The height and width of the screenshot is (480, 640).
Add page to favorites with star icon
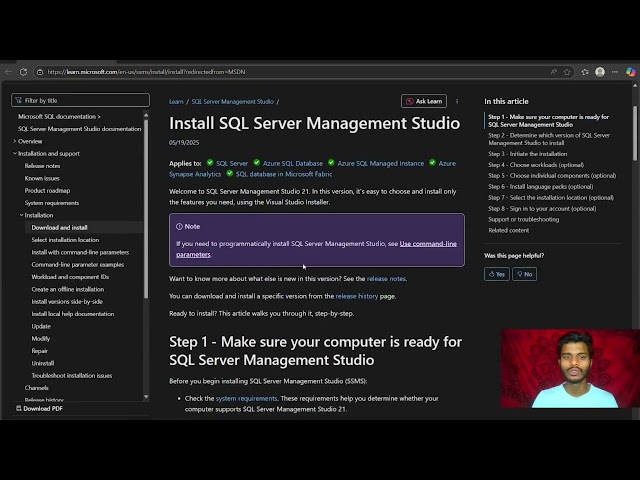coord(567,72)
